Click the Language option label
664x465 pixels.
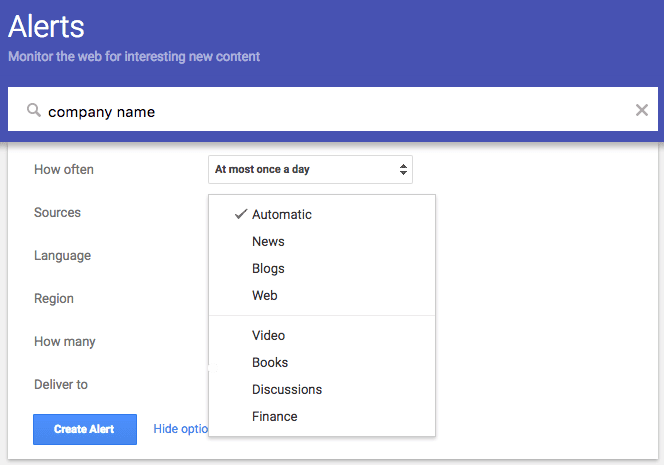(62, 255)
